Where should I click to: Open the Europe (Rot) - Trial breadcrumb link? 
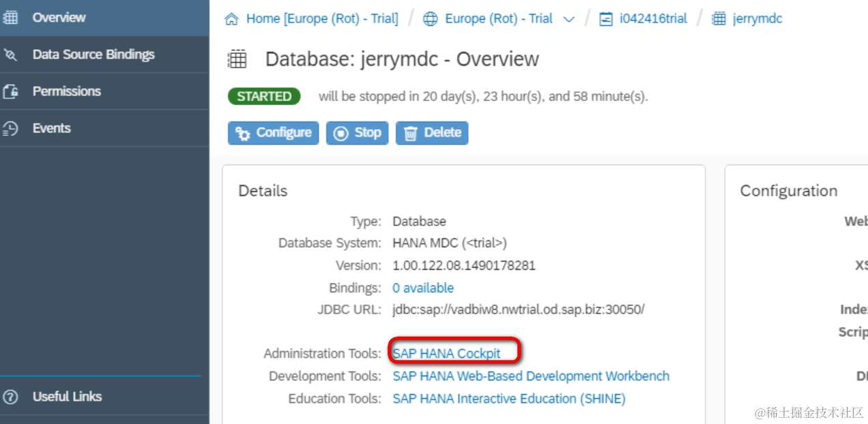click(499, 19)
